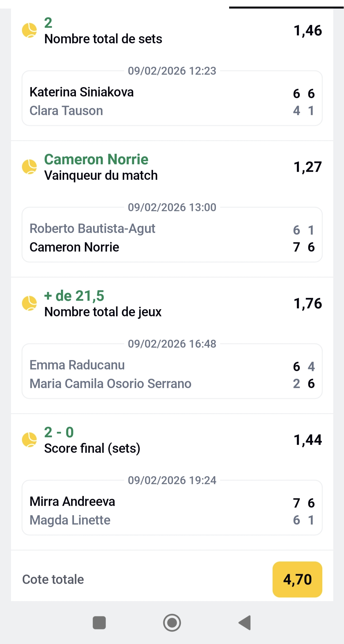This screenshot has width=344, height=644.
Task: Tap the 1,44 odds for Score final
Action: click(308, 440)
